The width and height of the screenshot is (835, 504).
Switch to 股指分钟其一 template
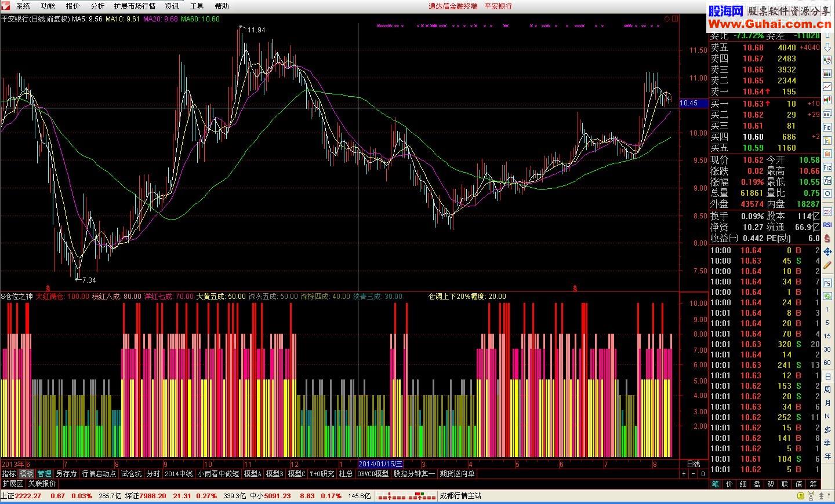(414, 474)
